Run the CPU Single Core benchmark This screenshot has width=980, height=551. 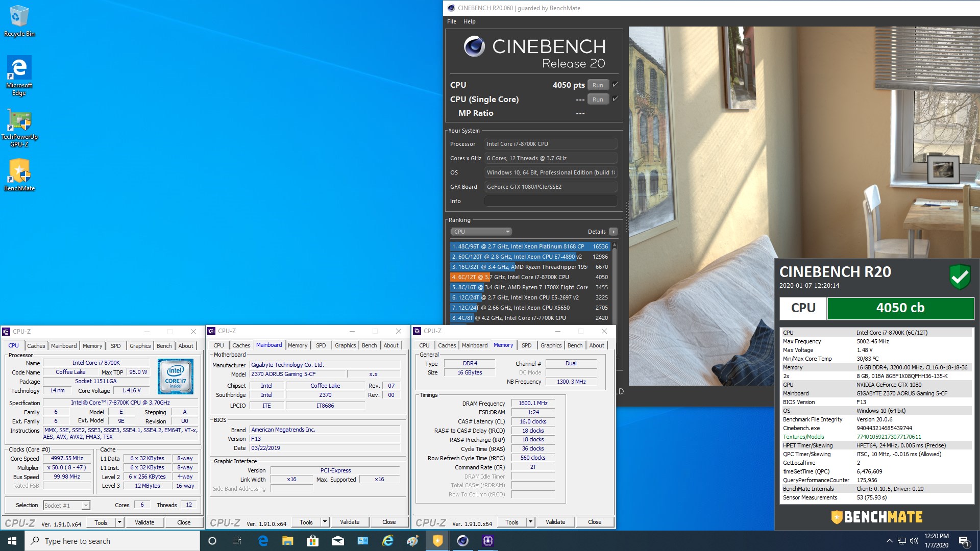pyautogui.click(x=598, y=99)
